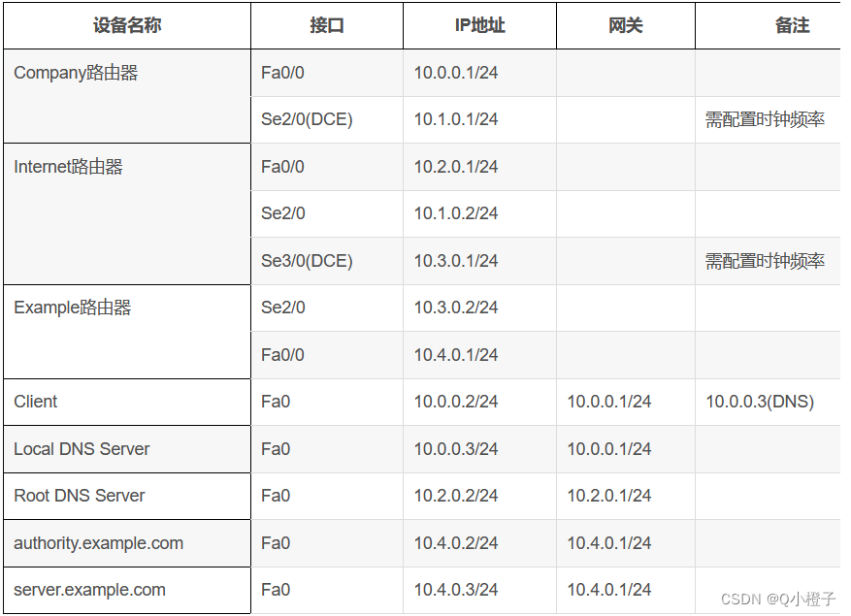Select the Local DNS Server cell
851x616 pixels.
click(127, 449)
